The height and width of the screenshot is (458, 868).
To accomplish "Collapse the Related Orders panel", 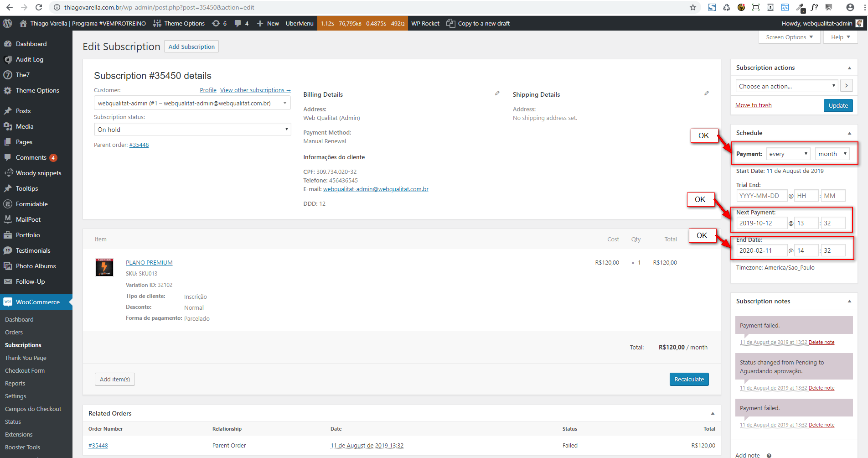I will click(713, 414).
